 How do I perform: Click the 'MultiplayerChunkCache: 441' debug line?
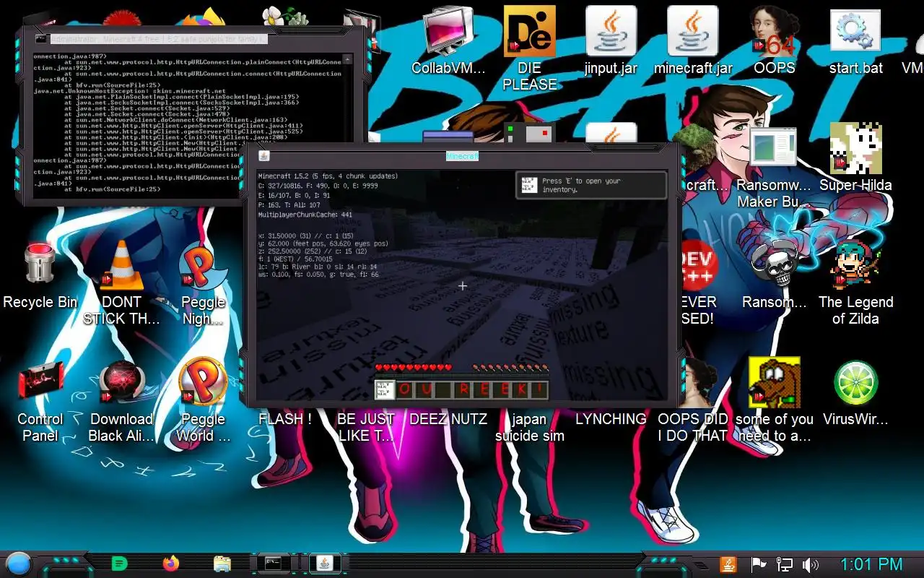click(x=305, y=215)
